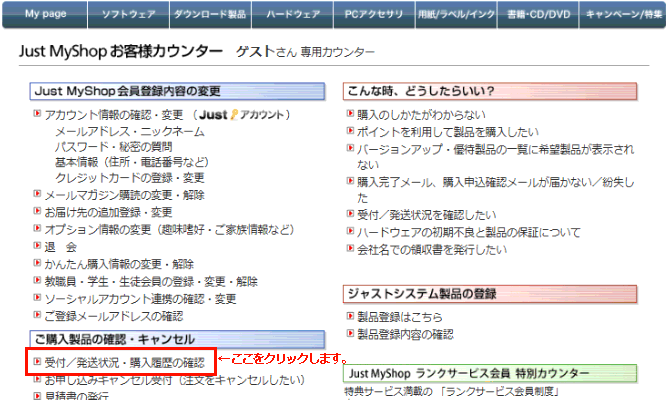Open the ソフトウェア tab
The width and height of the screenshot is (670, 402).
pos(129,14)
